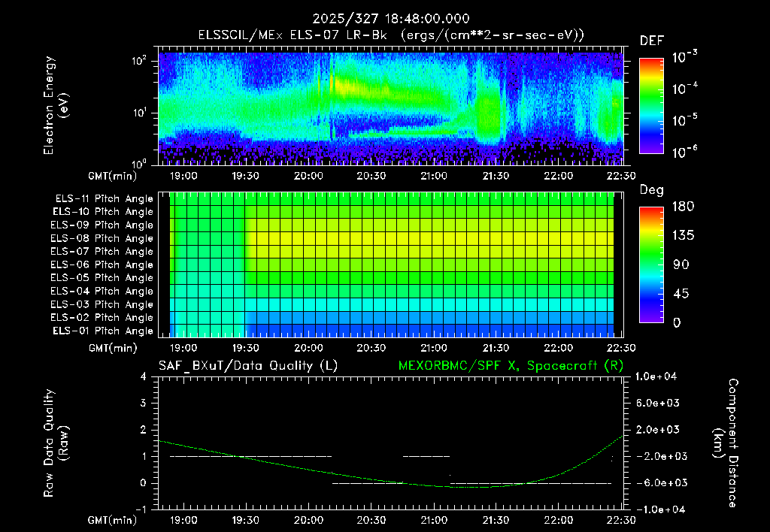
Task: Click inside the pitch angle grid panel
Action: pos(391,264)
